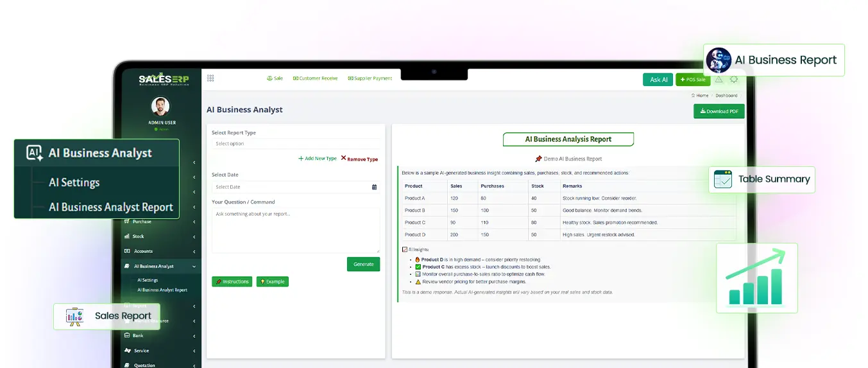Click the Bank icon in sidebar
Image resolution: width=868 pixels, height=368 pixels.
127,335
